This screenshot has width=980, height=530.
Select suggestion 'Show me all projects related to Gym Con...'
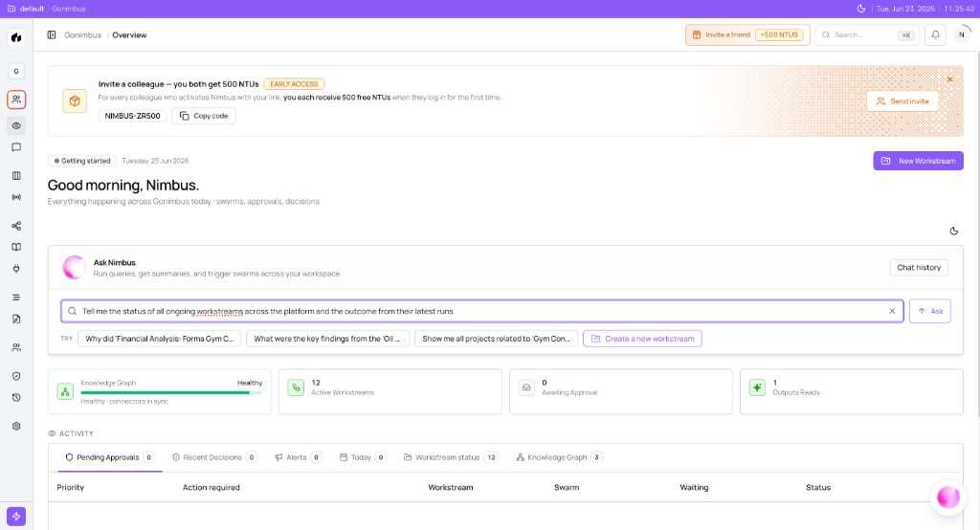[497, 339]
